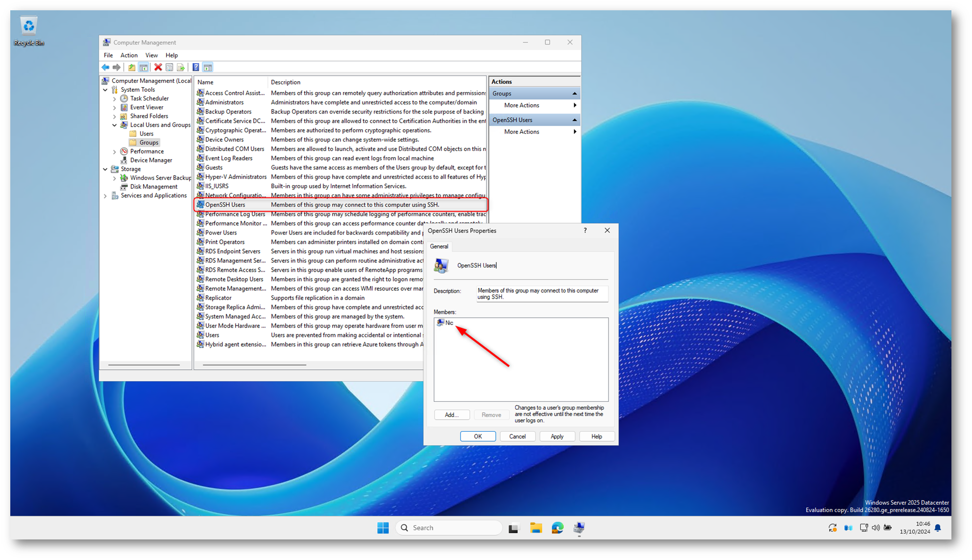Screen dimensions: 972x560
Task: Click the Forward arrow toolbar icon
Action: point(117,68)
